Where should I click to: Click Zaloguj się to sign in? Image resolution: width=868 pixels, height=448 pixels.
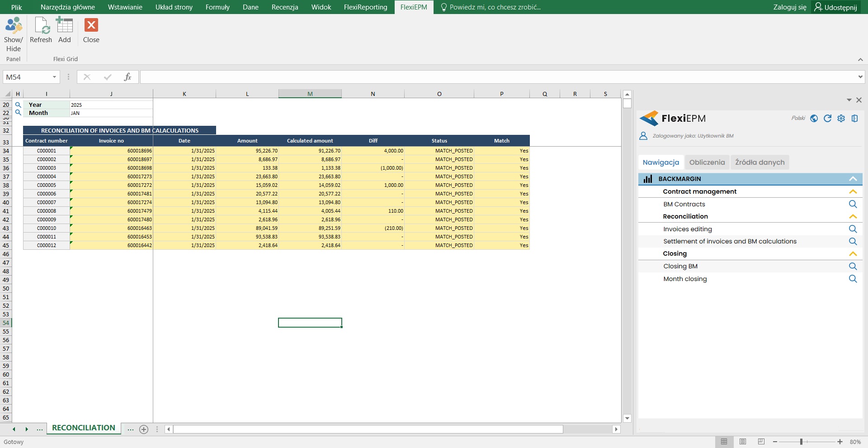pyautogui.click(x=789, y=7)
